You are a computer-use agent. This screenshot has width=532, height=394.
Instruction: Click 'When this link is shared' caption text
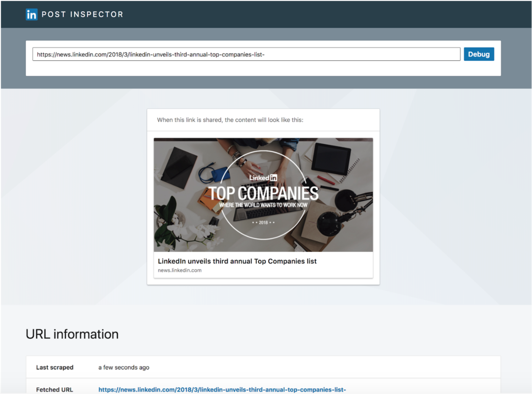[x=230, y=120]
